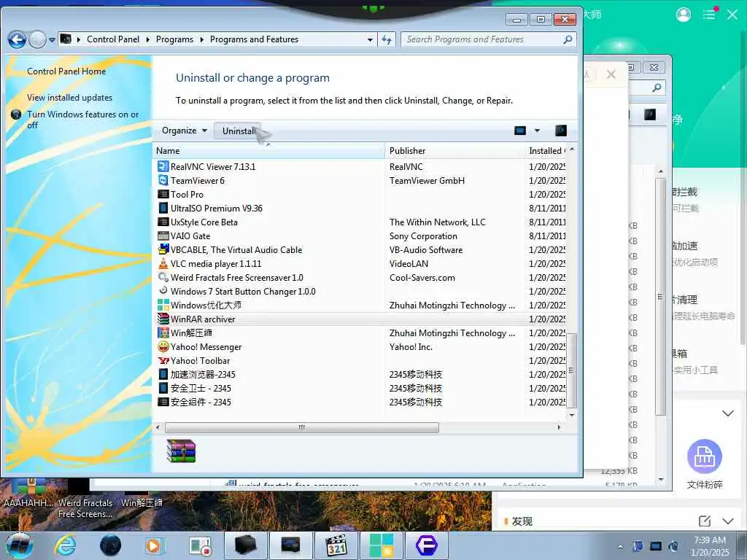Viewport: 747px width, 560px height.
Task: Sort by the Publisher column header
Action: pos(454,150)
